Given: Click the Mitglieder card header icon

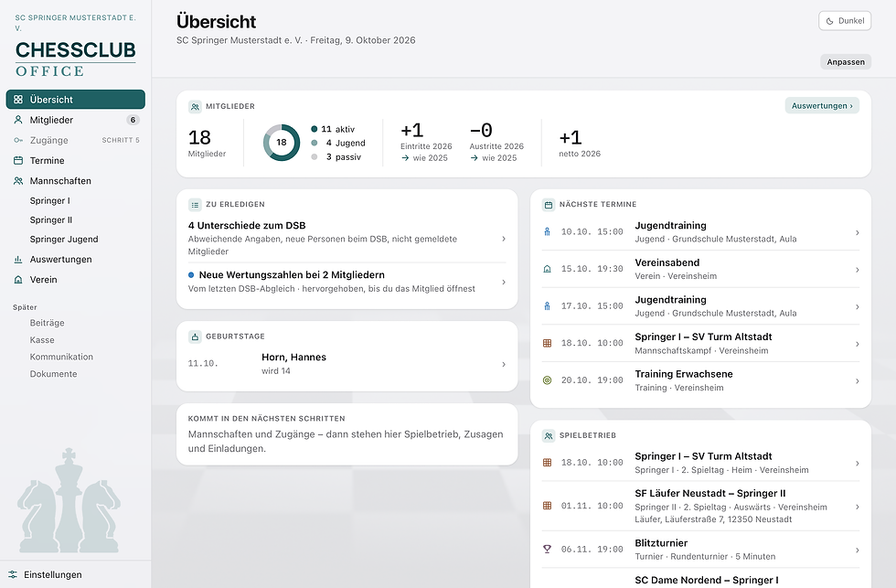Looking at the screenshot, I should 195,107.
